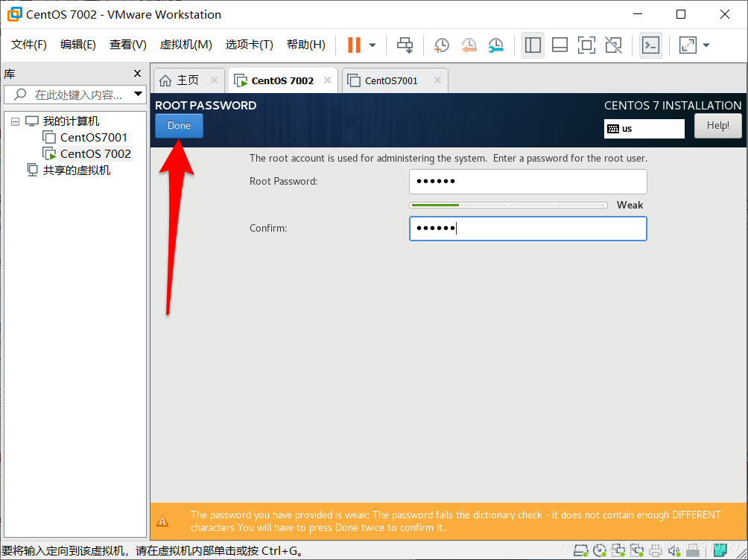Select 我的计算机 in the library tree

click(x=71, y=121)
